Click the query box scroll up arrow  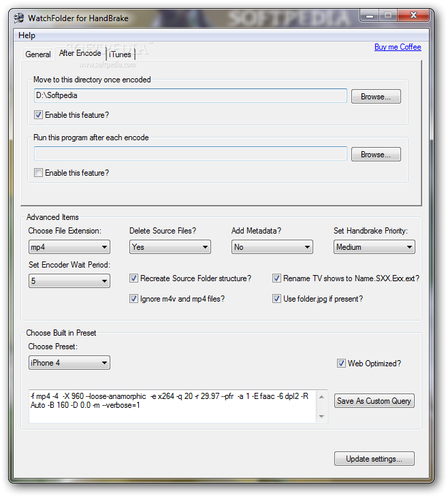(x=321, y=397)
